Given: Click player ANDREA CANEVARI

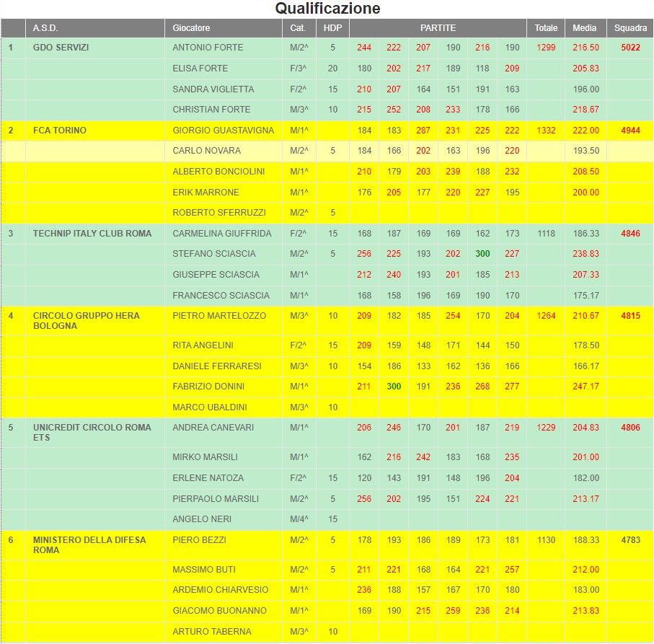Looking at the screenshot, I should pyautogui.click(x=213, y=428).
